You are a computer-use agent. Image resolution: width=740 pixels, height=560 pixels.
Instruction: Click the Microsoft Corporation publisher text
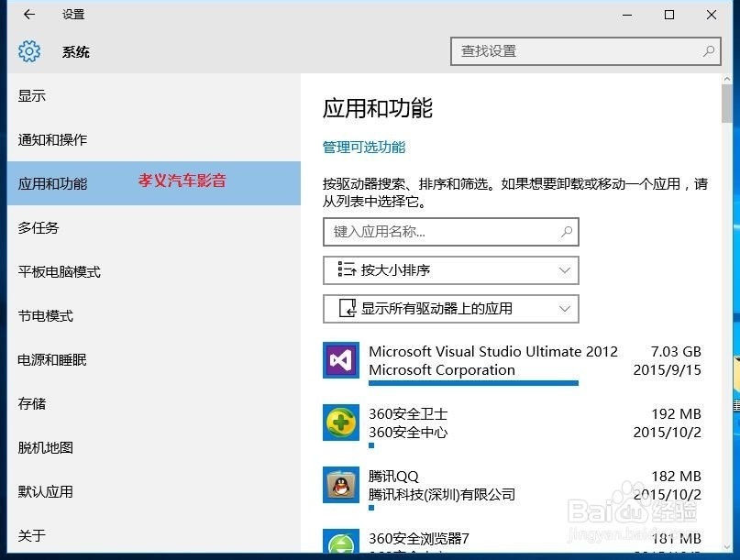[x=442, y=370]
